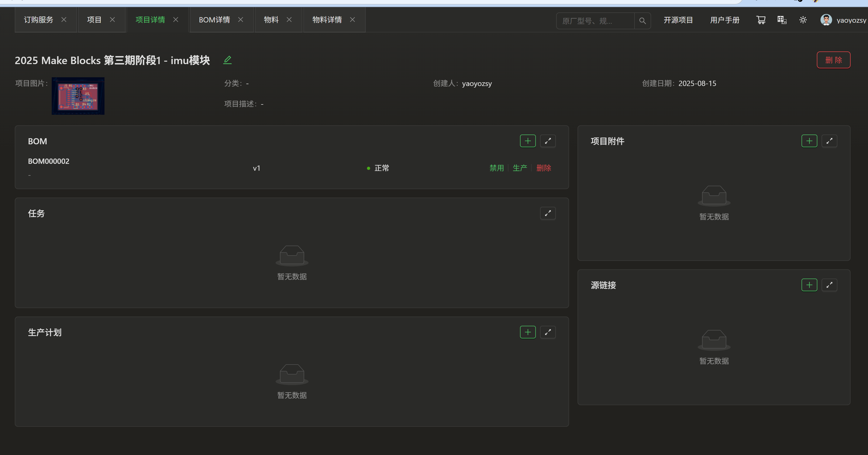Add a project attachment via plus icon

click(x=809, y=141)
